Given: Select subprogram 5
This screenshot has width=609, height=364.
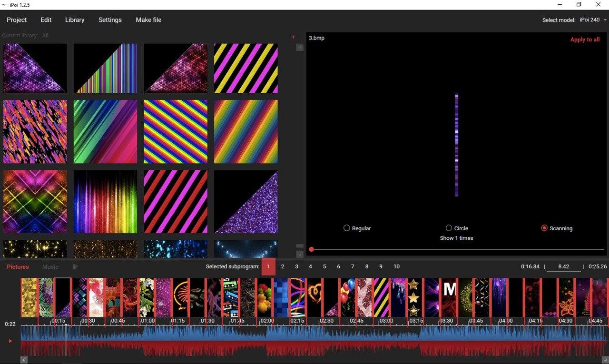Looking at the screenshot, I should click(324, 267).
